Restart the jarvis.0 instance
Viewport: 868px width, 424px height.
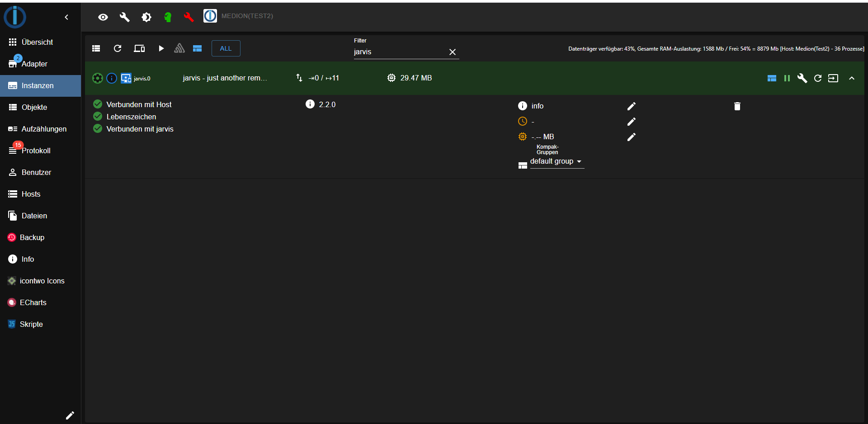pos(818,78)
